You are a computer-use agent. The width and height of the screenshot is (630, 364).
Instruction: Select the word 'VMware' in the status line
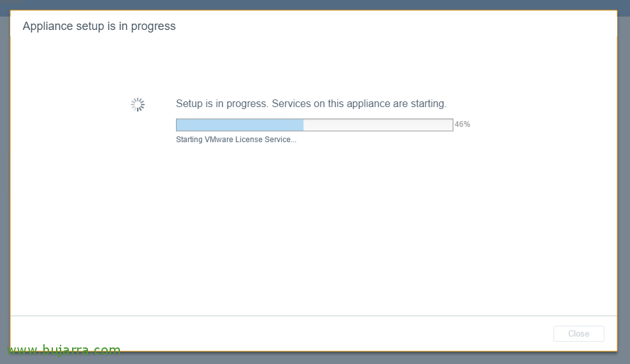tap(219, 140)
